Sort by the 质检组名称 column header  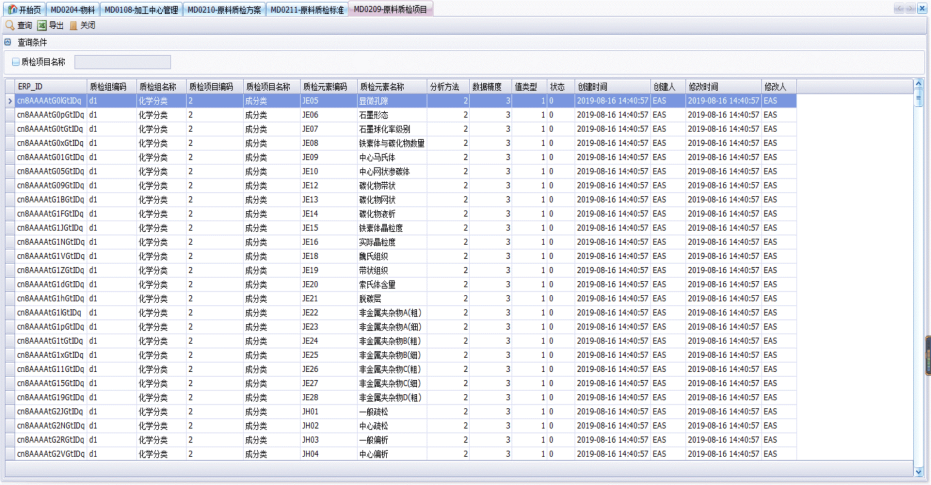[162, 87]
